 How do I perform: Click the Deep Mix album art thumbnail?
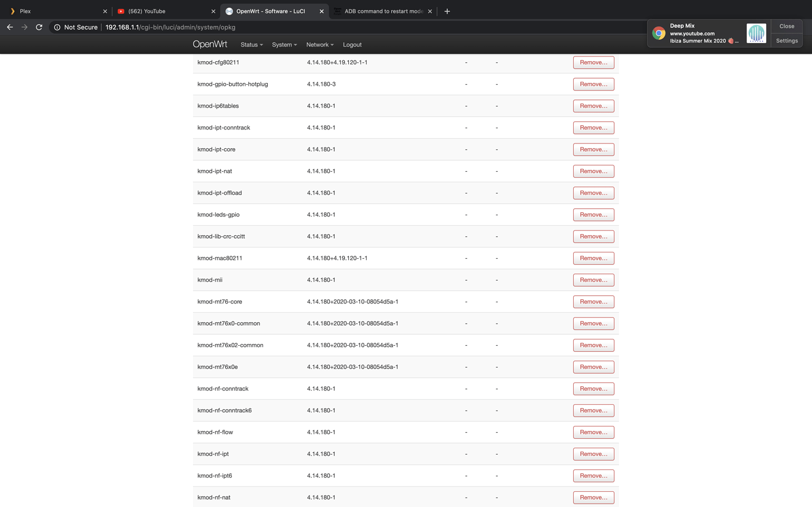756,33
